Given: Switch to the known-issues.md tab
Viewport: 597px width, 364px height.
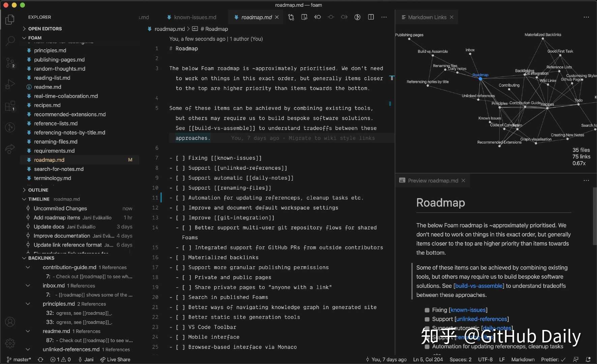Looking at the screenshot, I should 195,17.
